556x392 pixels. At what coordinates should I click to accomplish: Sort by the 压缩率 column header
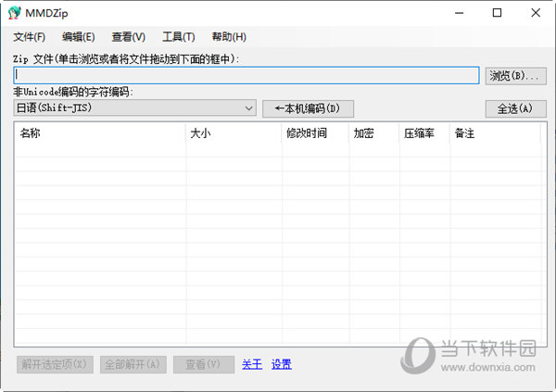(423, 133)
